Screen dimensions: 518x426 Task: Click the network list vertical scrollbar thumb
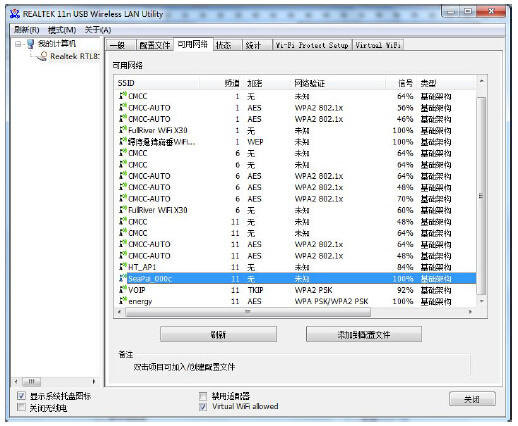(x=481, y=196)
